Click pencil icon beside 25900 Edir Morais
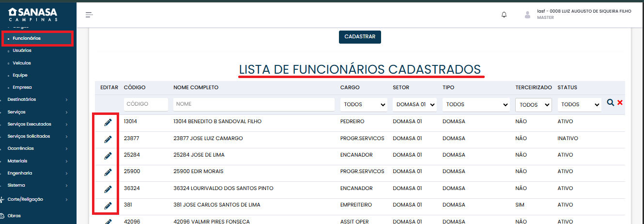The height and width of the screenshot is (224, 644). pyautogui.click(x=108, y=172)
